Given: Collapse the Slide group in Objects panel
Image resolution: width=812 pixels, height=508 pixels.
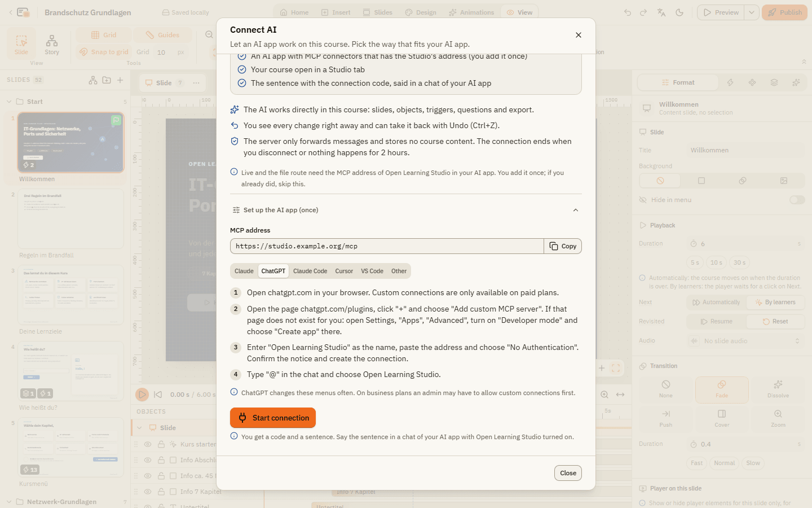Looking at the screenshot, I should coord(139,428).
